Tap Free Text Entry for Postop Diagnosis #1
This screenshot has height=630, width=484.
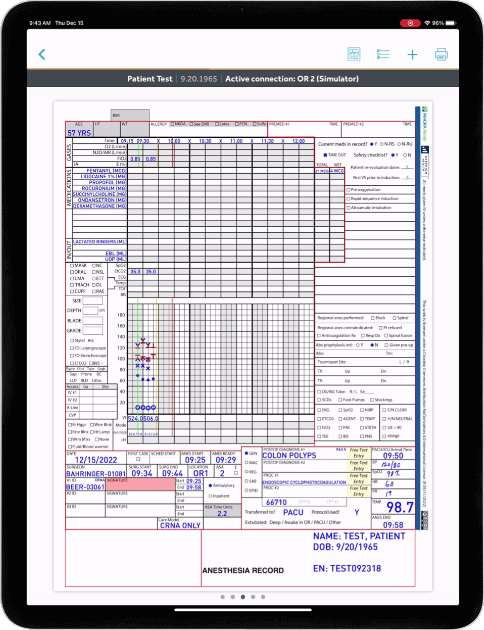coord(358,453)
